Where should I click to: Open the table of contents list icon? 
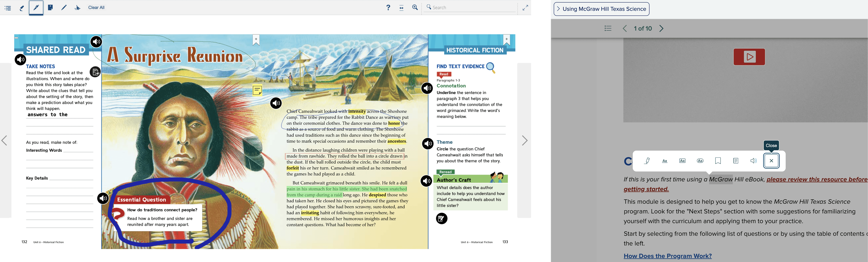[8, 8]
